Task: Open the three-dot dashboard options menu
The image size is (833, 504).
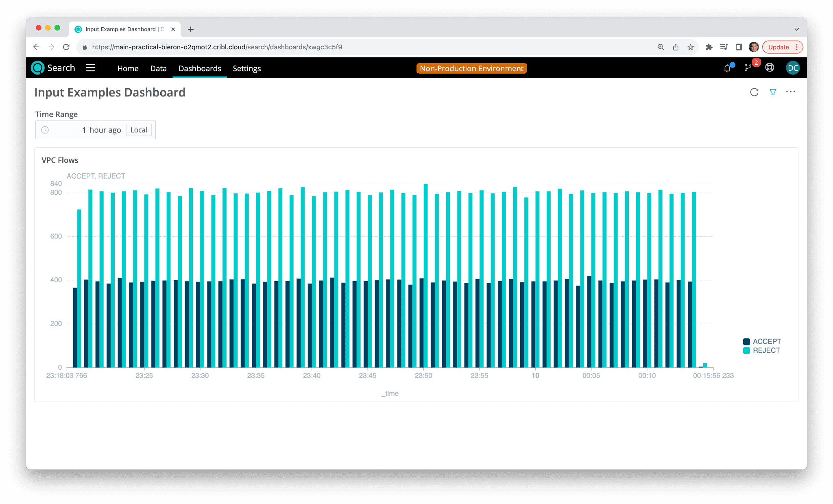Action: pyautogui.click(x=790, y=92)
